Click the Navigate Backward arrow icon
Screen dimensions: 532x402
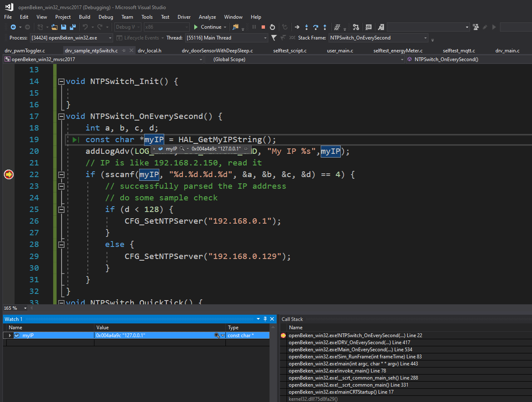click(x=14, y=27)
